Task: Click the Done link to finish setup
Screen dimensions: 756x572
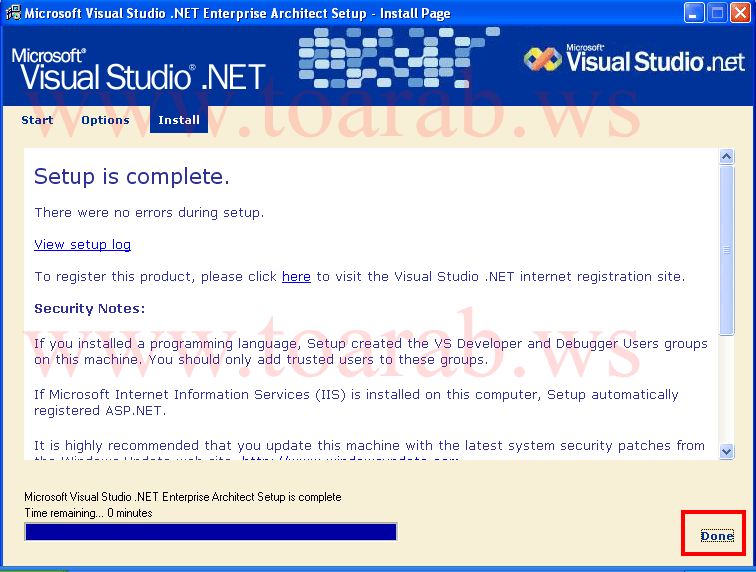Action: click(x=717, y=536)
